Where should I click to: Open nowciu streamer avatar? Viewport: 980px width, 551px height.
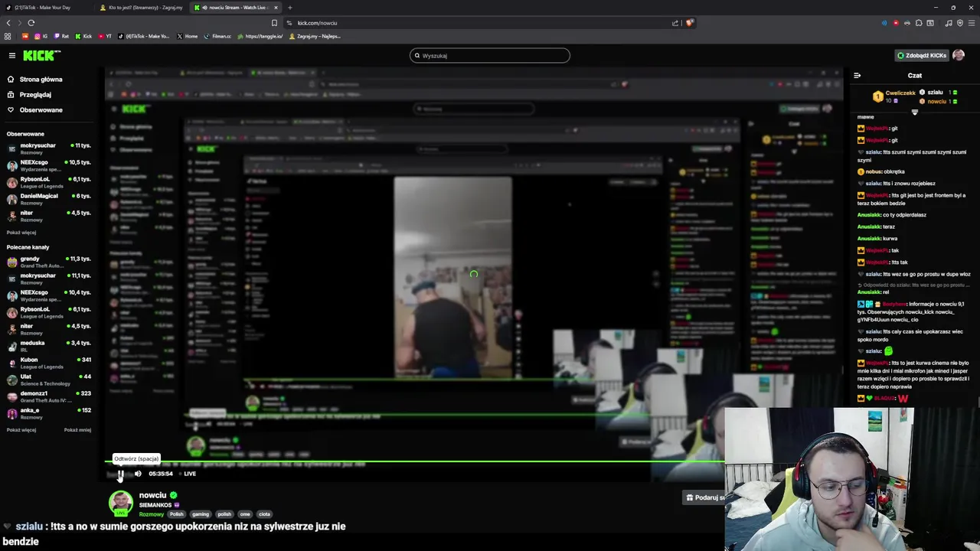[120, 502]
